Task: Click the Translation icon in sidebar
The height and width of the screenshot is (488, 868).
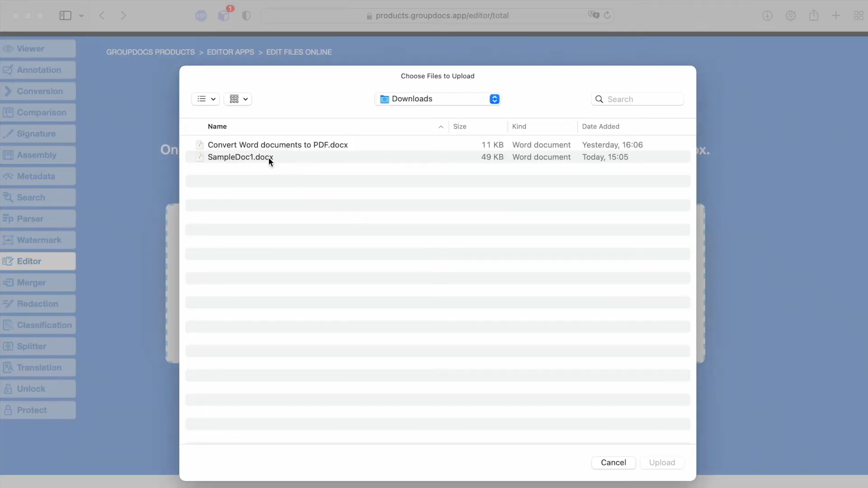Action: [8, 368]
